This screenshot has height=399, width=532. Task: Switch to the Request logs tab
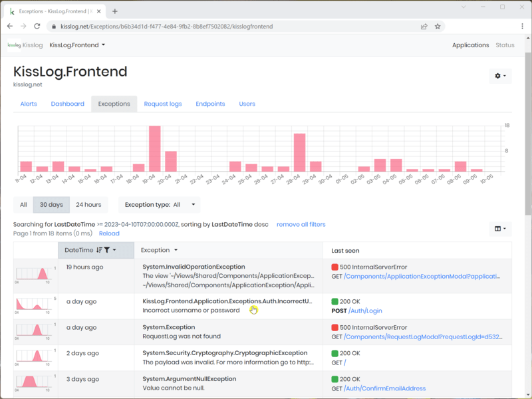click(x=162, y=104)
